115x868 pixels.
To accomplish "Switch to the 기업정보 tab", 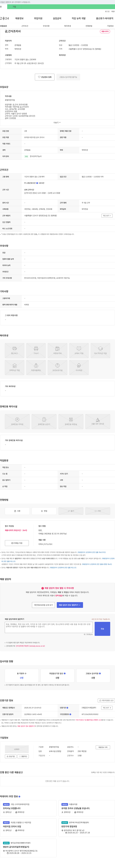I will point(110,26).
